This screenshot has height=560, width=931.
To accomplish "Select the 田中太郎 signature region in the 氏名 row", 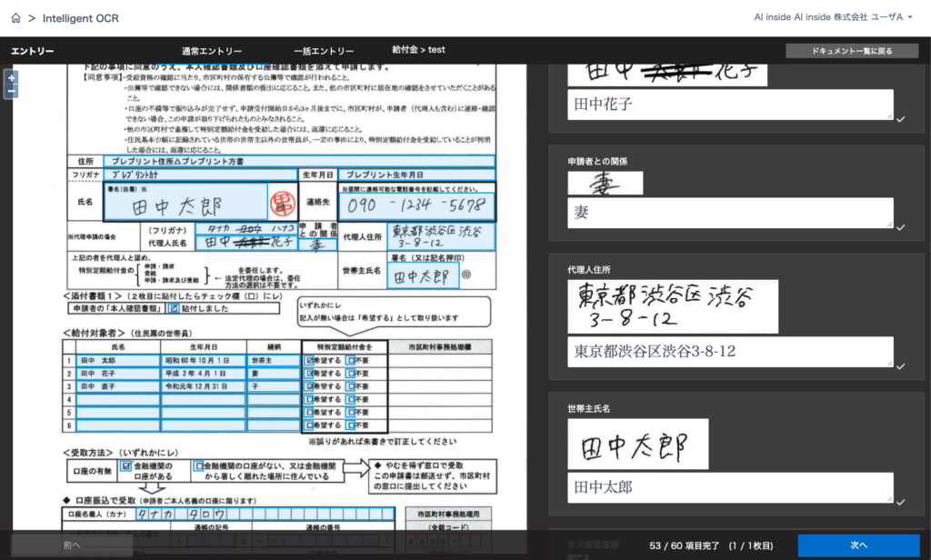I will tap(185, 202).
